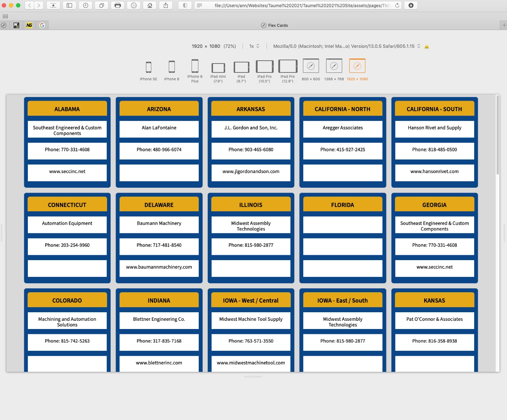Go to the Home page icon
507x420 pixels.
150,5
